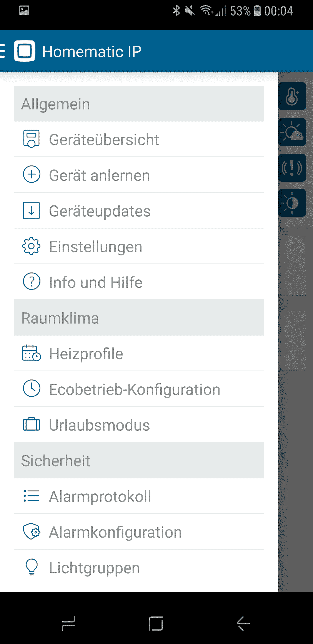Open the thermometer climate shortcut icon
This screenshot has width=313, height=644.
[x=292, y=96]
